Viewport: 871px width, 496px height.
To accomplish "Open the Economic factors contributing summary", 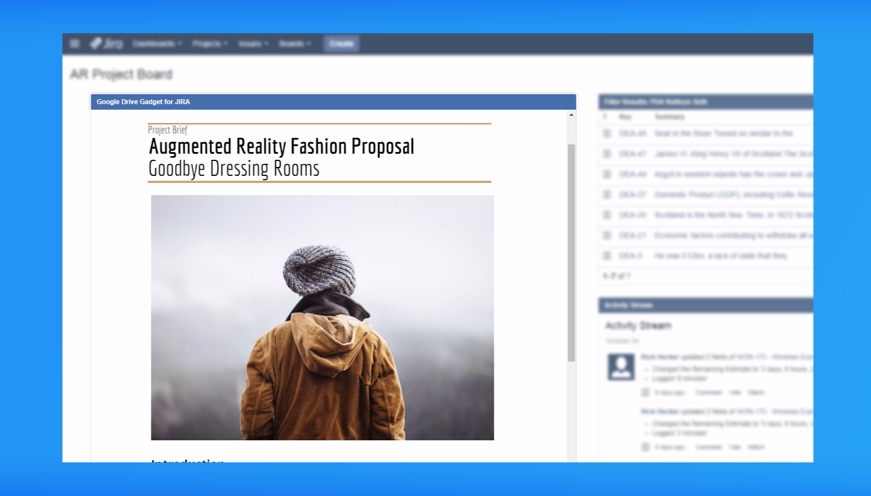I will (734, 236).
